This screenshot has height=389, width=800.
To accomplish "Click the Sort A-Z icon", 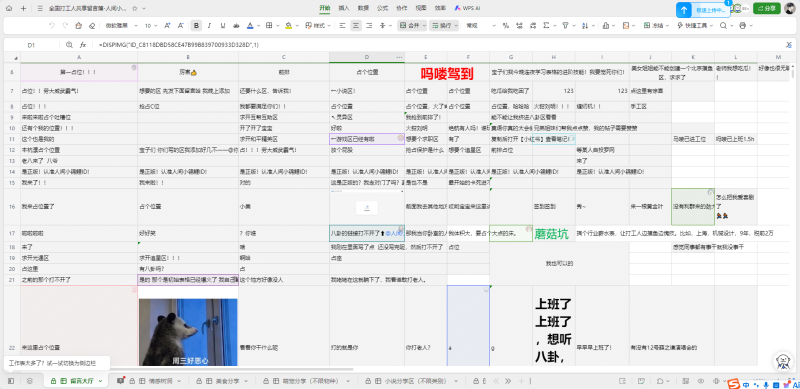I will click(x=584, y=26).
